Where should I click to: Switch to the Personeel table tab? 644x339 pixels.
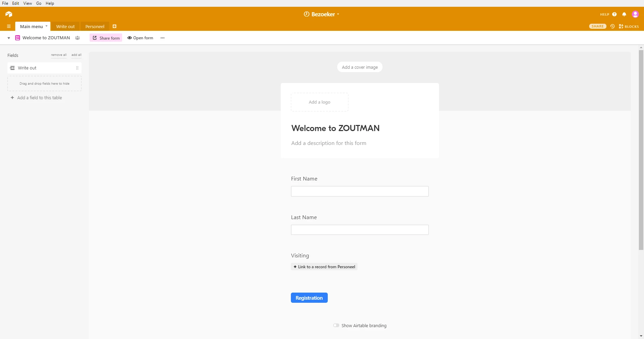[x=95, y=26]
